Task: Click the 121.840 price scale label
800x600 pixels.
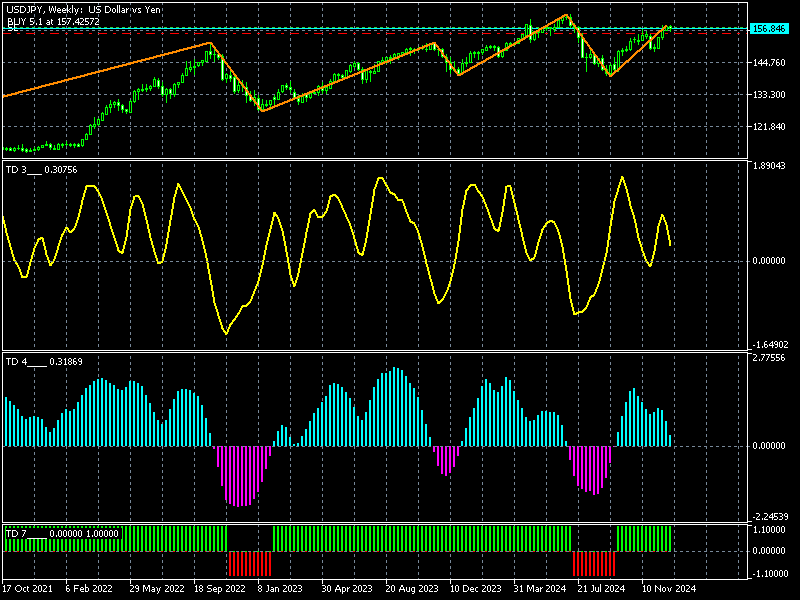Action: pyautogui.click(x=769, y=127)
